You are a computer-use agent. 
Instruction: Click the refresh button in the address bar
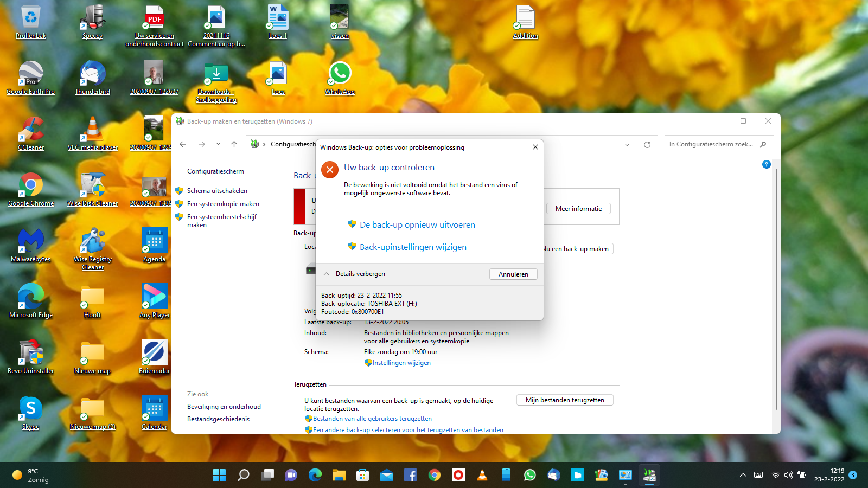click(x=647, y=145)
